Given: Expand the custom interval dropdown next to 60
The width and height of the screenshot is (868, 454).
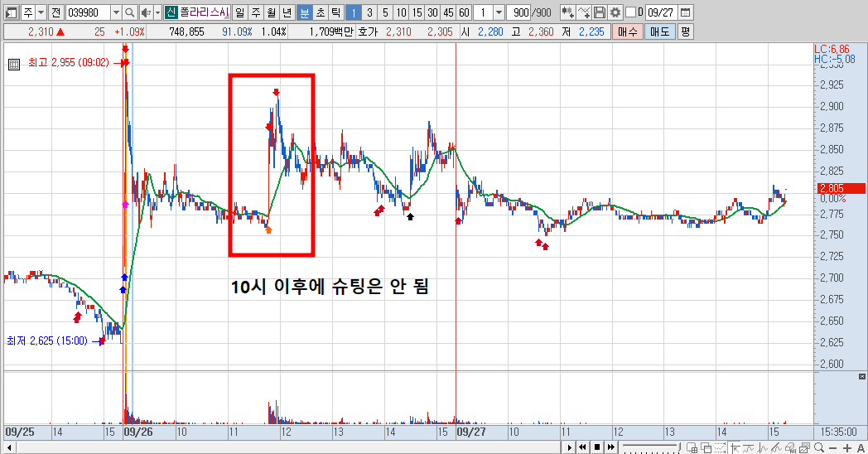Looking at the screenshot, I should click(x=499, y=12).
